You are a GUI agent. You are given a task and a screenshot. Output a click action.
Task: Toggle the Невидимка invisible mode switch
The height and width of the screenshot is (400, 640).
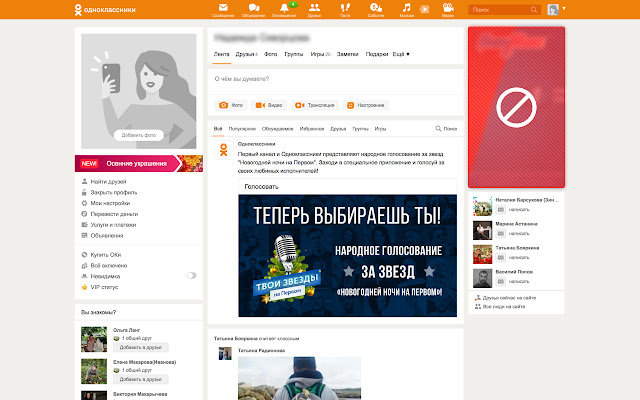pyautogui.click(x=191, y=275)
